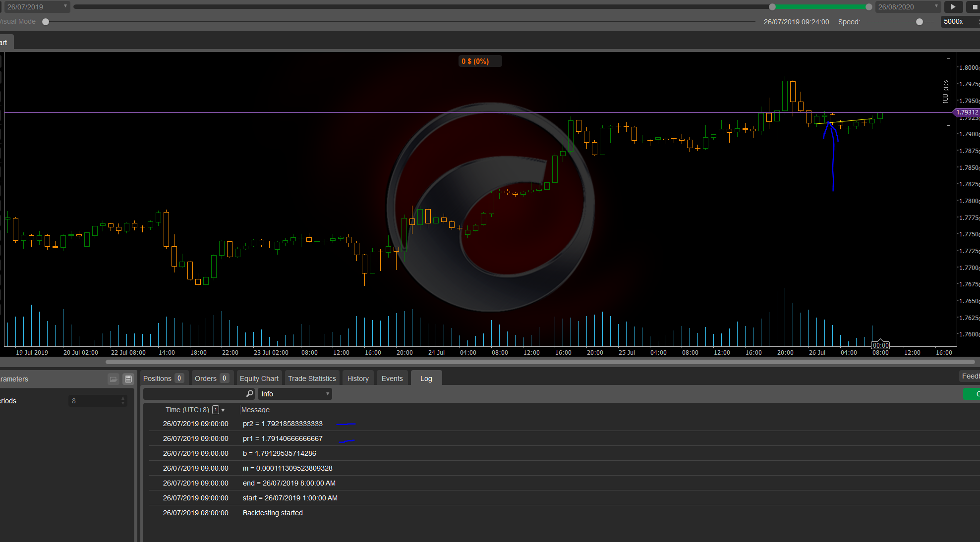Switch to the Orders tab
This screenshot has width=980, height=542.
coord(212,379)
